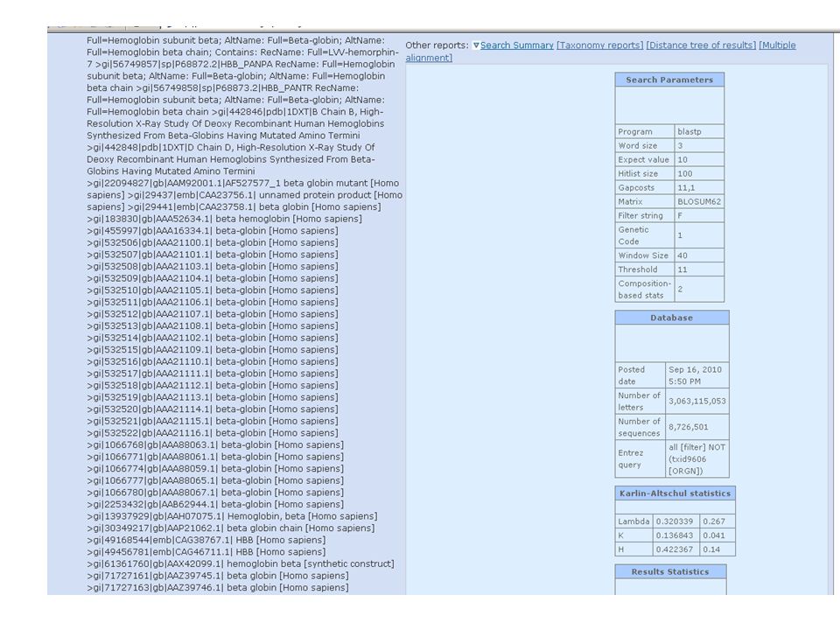The height and width of the screenshot is (630, 840).
Task: Select the Program value blastp
Action: click(x=689, y=132)
